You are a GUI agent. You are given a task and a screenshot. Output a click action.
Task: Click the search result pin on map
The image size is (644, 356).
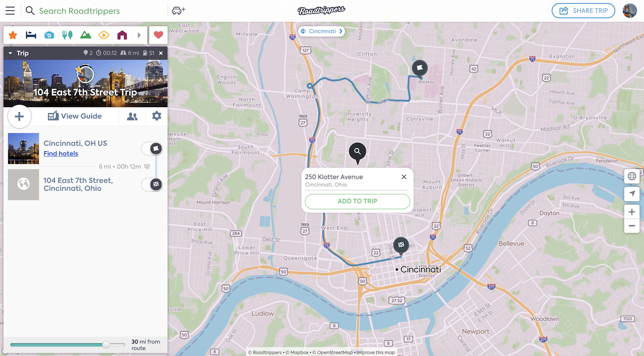click(357, 153)
